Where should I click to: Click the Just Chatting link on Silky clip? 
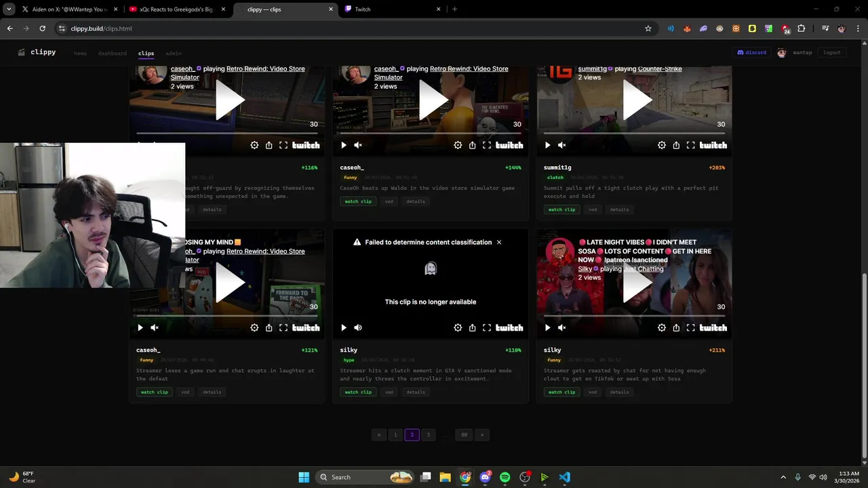coord(644,269)
